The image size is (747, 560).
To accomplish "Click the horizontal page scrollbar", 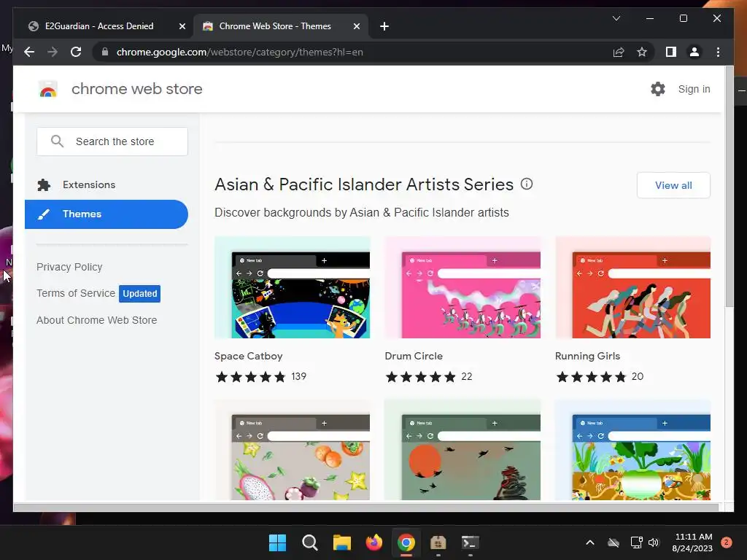I will (365, 507).
